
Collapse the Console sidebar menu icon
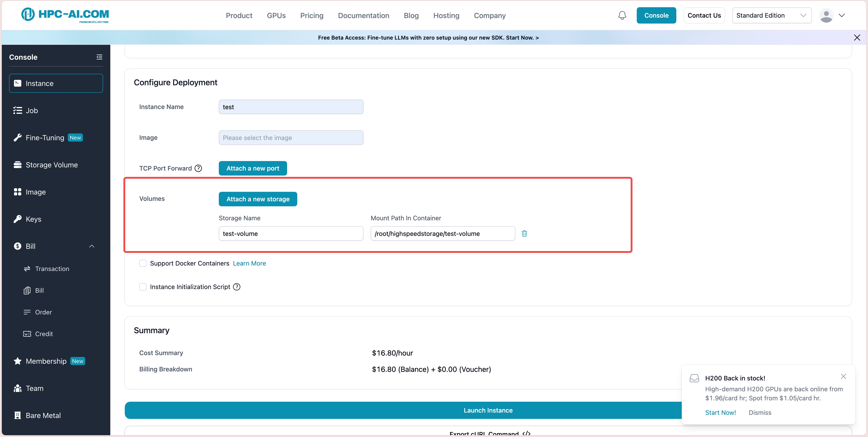point(99,57)
